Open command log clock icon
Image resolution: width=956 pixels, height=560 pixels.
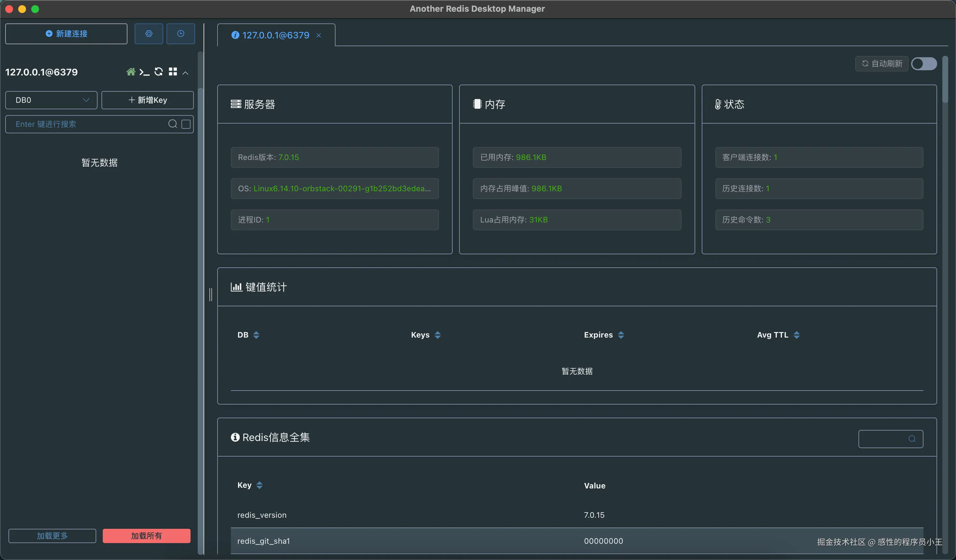[180, 34]
